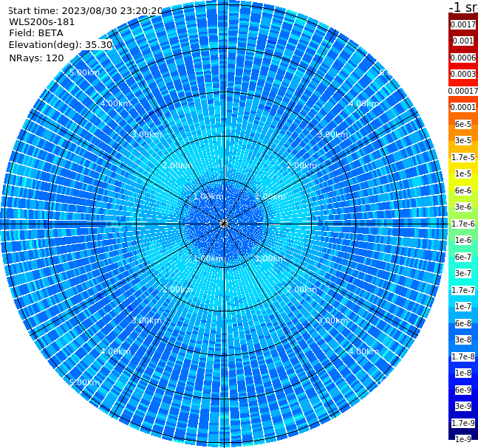Click the 0.001 colorbar label
This screenshot has height=448, width=478.
coord(463,41)
